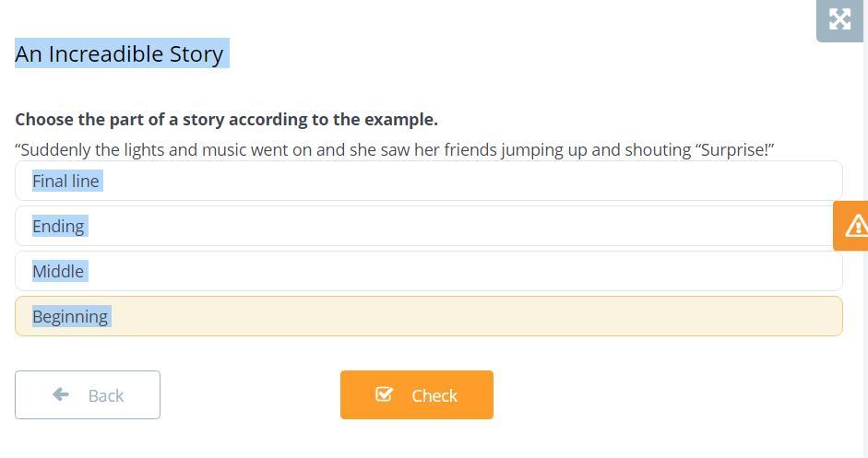Select the "Final line" answer option
The image size is (868, 458).
click(x=428, y=182)
